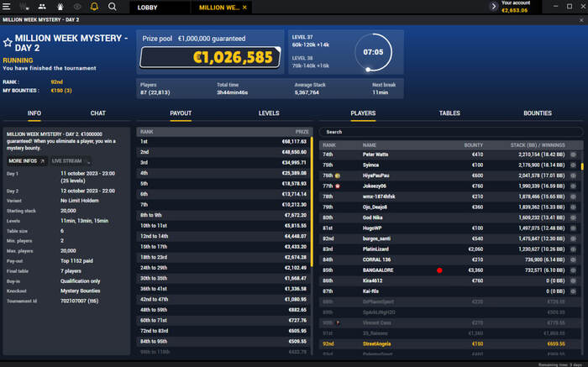This screenshot has height=367, width=588.
Task: Sort players by RANK column header
Action: (x=329, y=145)
